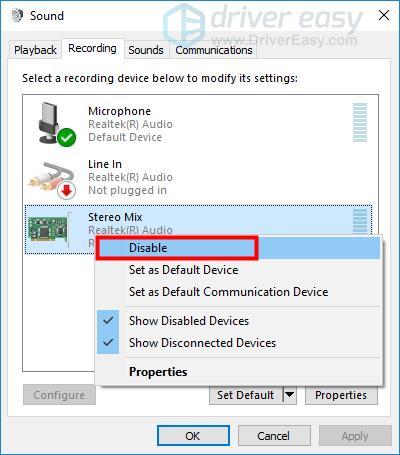Switch to the Sounds tab
Screen dimensions: 400x455
[x=146, y=50]
